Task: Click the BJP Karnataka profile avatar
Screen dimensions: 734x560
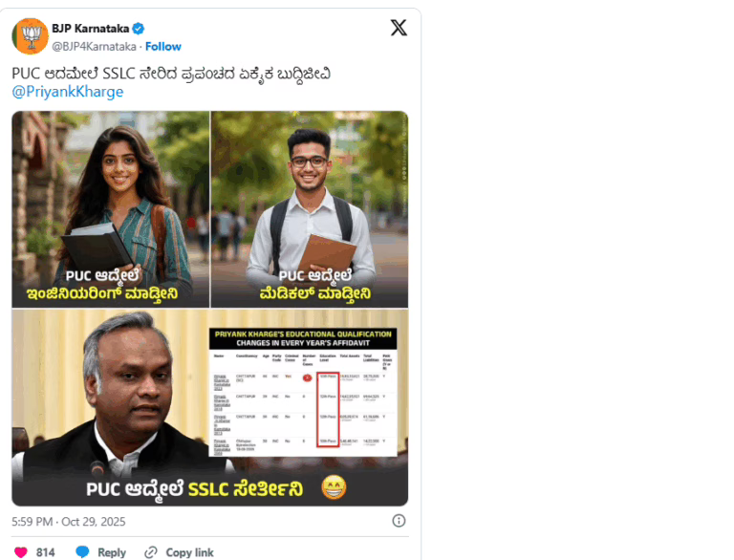Action: click(30, 36)
